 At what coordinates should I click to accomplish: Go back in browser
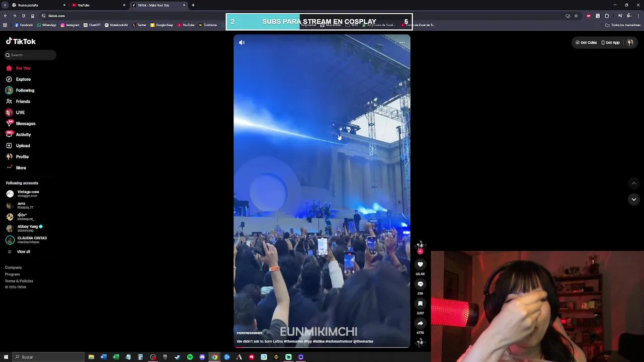pyautogui.click(x=5, y=16)
